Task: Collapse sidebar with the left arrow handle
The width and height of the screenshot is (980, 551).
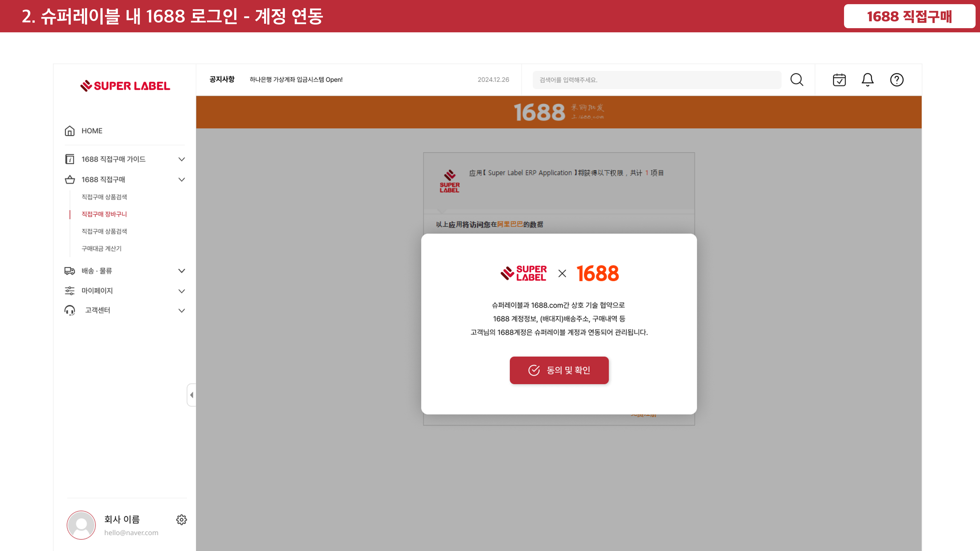Action: click(191, 395)
